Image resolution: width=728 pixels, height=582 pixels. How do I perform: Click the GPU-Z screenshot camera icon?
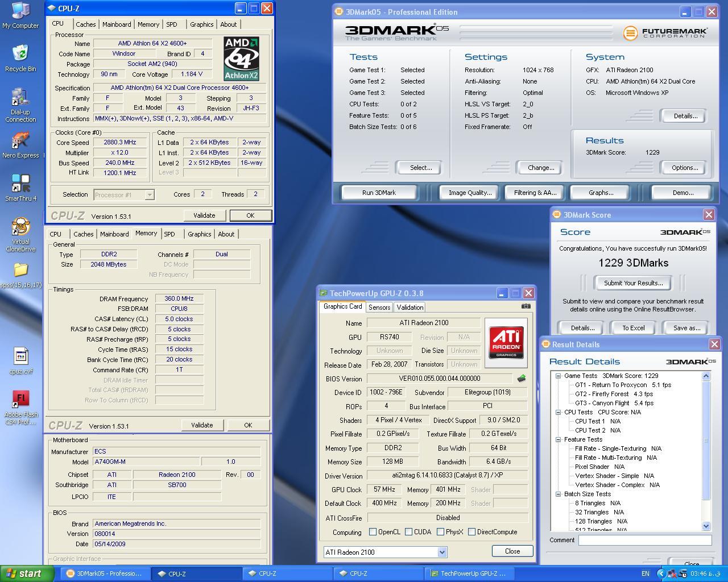pyautogui.click(x=526, y=306)
